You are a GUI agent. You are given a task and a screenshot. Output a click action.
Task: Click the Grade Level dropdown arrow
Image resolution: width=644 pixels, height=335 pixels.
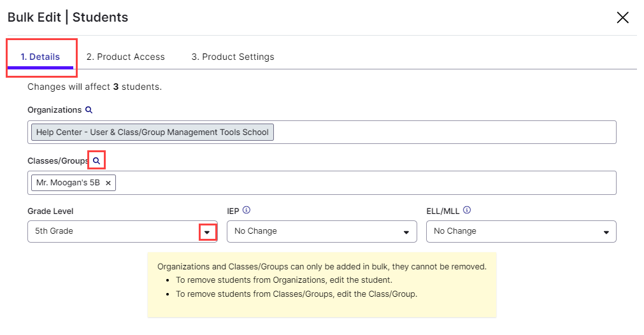(207, 232)
